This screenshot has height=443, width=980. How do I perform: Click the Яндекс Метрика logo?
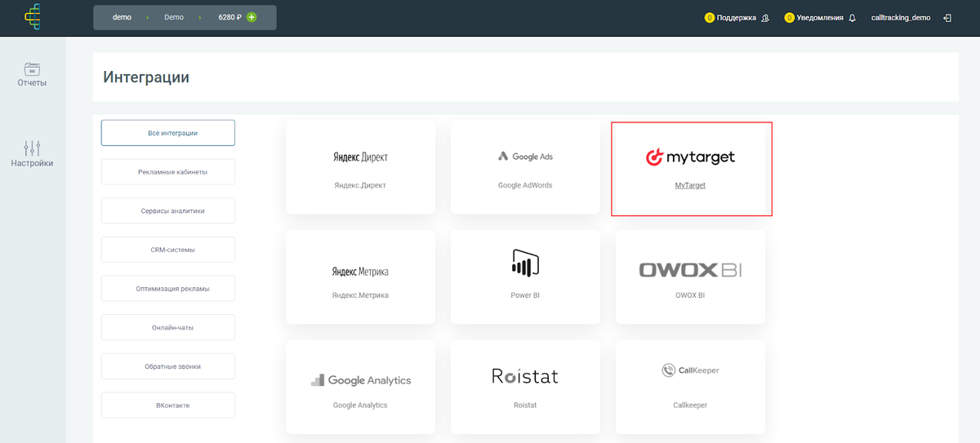click(x=360, y=272)
